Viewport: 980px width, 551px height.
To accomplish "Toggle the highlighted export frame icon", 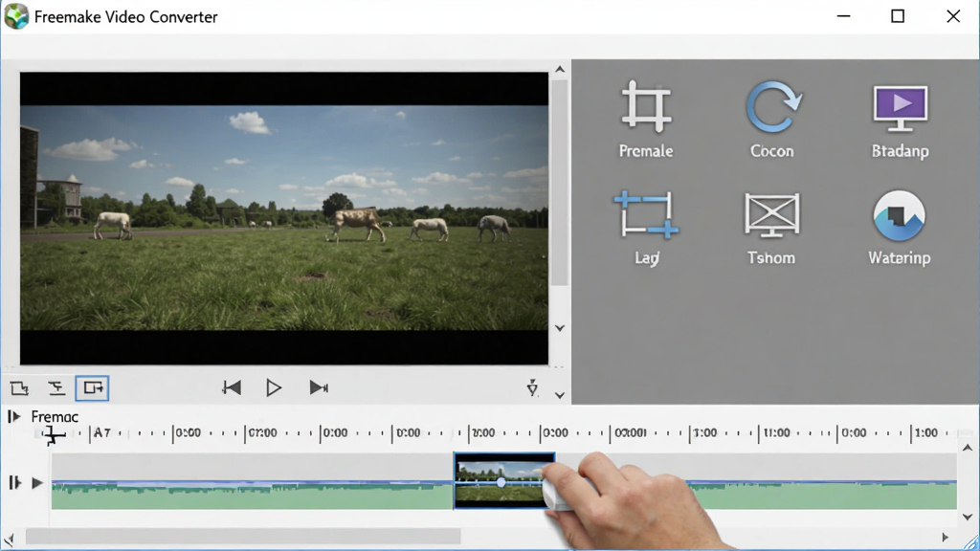I will coord(93,388).
